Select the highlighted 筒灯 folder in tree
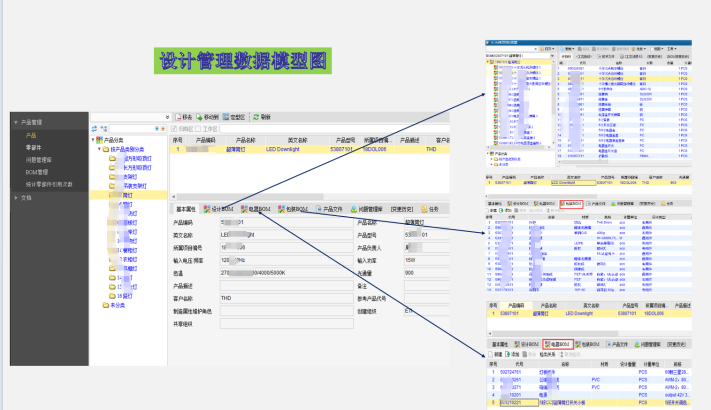 click(128, 195)
